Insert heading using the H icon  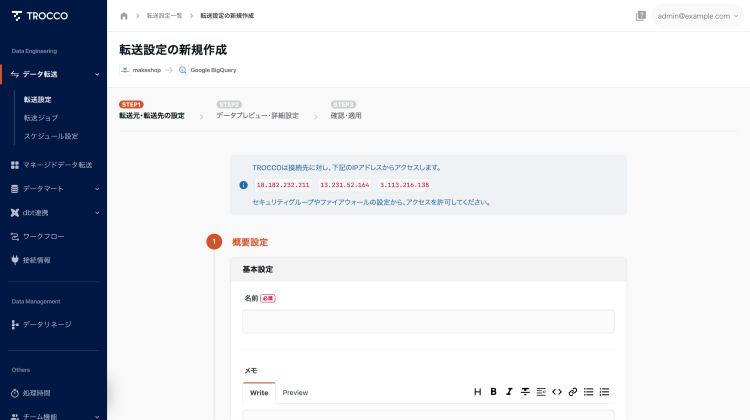click(x=477, y=392)
